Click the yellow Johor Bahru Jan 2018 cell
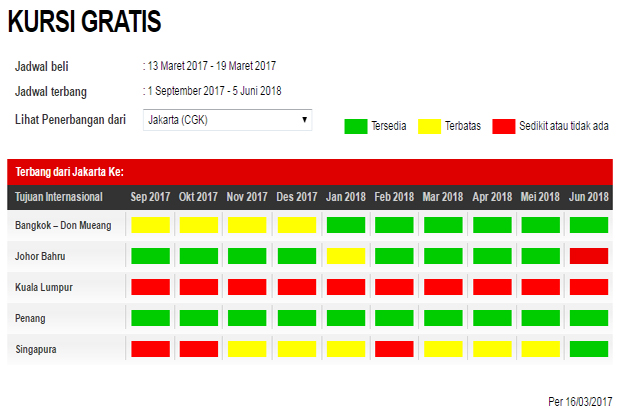This screenshot has width=640, height=412. 346,256
